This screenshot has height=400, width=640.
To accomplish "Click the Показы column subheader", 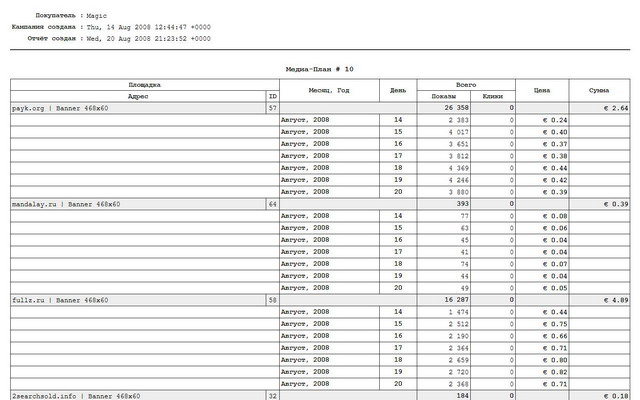I will (x=443, y=96).
